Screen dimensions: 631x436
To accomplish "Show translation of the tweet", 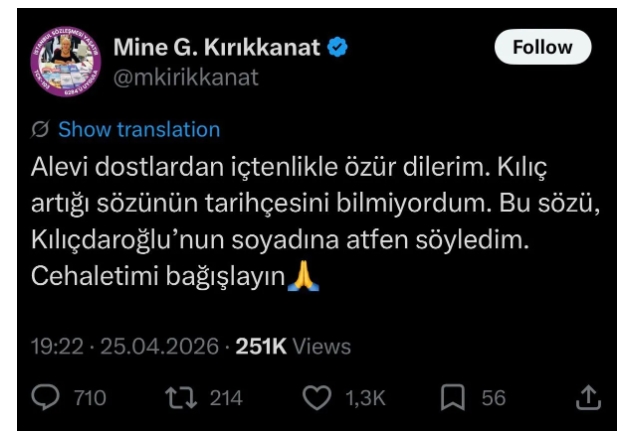I will [x=139, y=129].
